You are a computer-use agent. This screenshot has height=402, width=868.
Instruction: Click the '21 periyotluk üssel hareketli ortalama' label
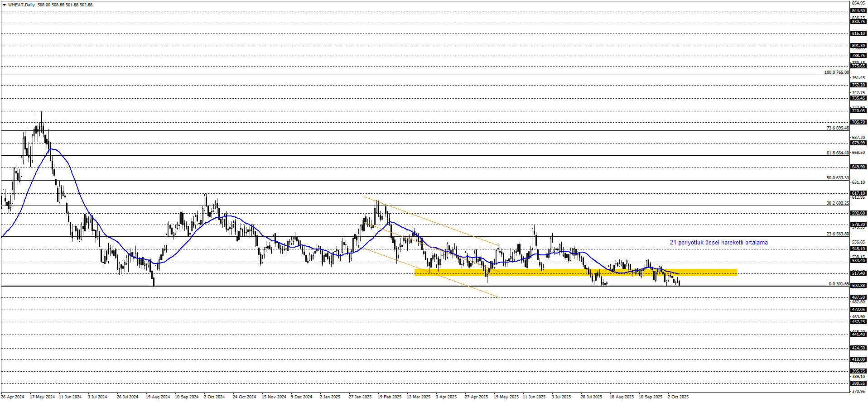[719, 243]
